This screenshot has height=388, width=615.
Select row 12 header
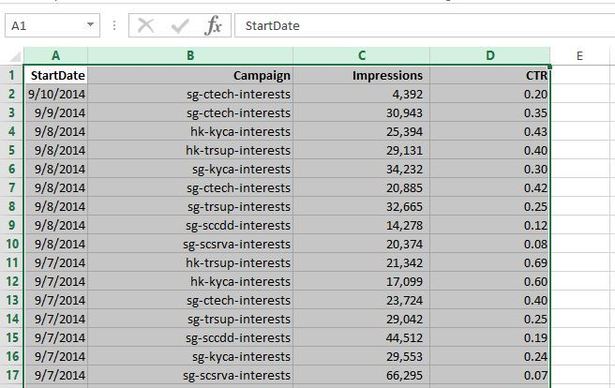(x=12, y=281)
